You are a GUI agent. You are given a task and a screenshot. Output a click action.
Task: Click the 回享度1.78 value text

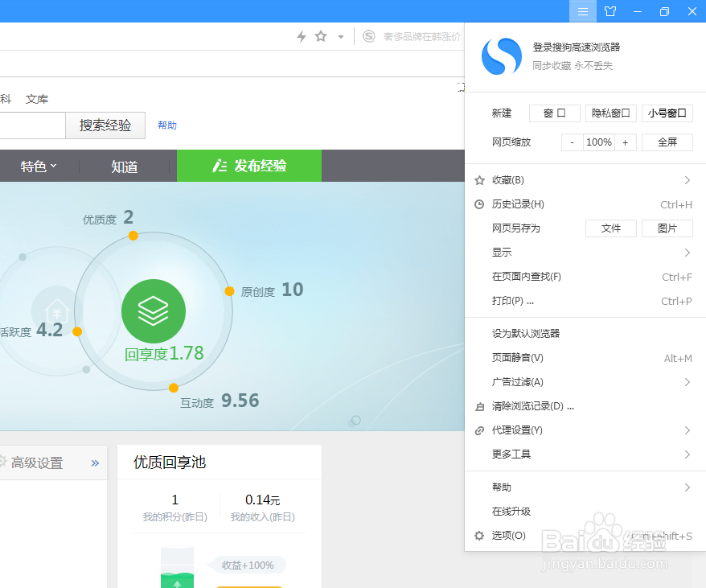point(164,354)
